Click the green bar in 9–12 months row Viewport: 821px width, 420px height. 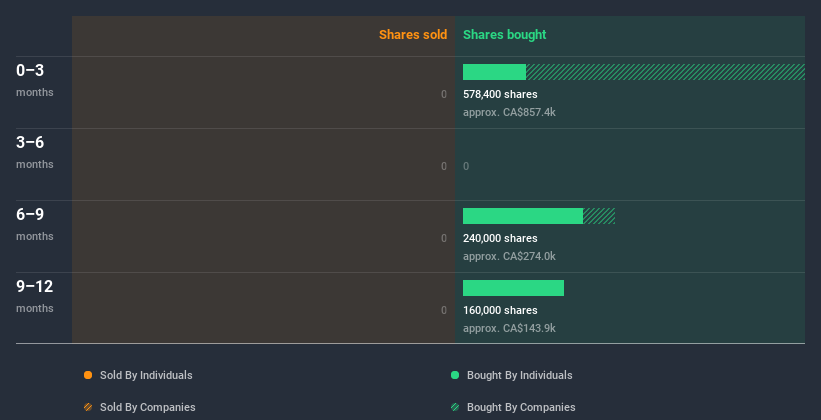(x=513, y=288)
